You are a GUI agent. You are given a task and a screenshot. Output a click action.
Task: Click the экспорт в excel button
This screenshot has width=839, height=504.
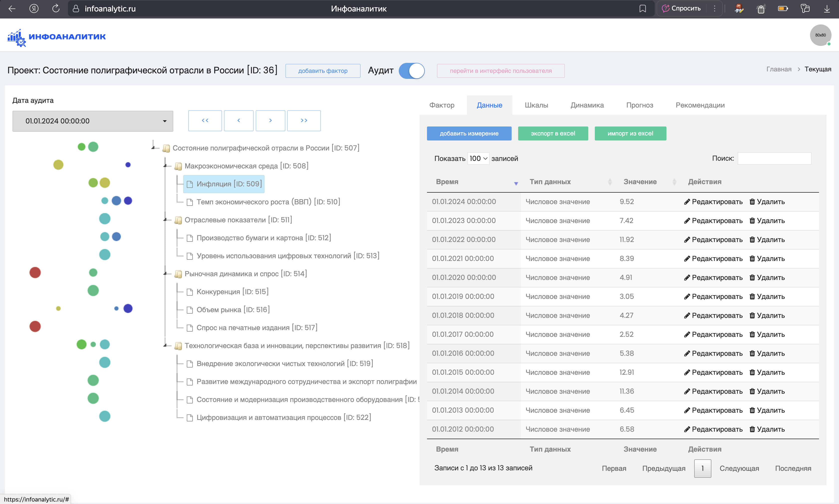pos(553,133)
